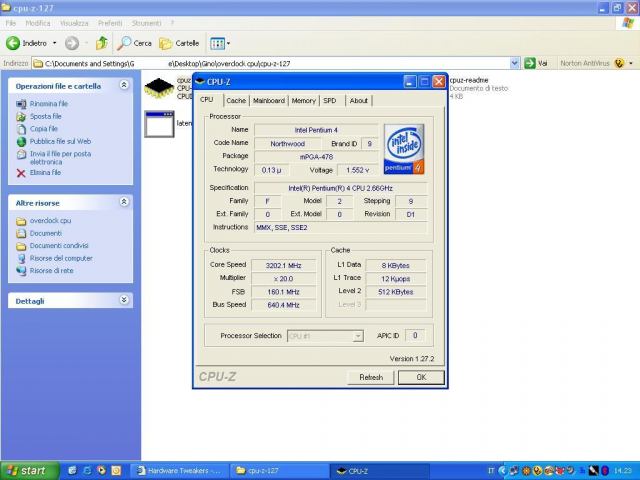
Task: Click the address bar path field
Action: pos(271,63)
